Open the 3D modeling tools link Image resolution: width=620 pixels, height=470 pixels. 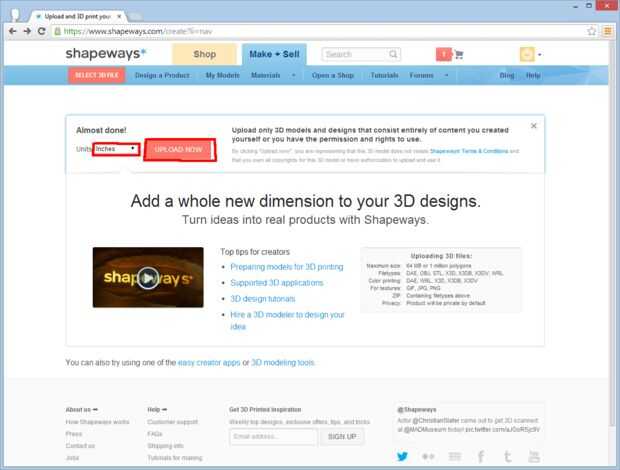[282, 362]
